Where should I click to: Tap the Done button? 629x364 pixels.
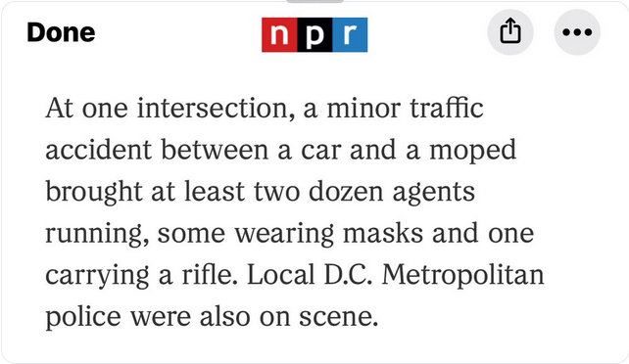coord(61,32)
